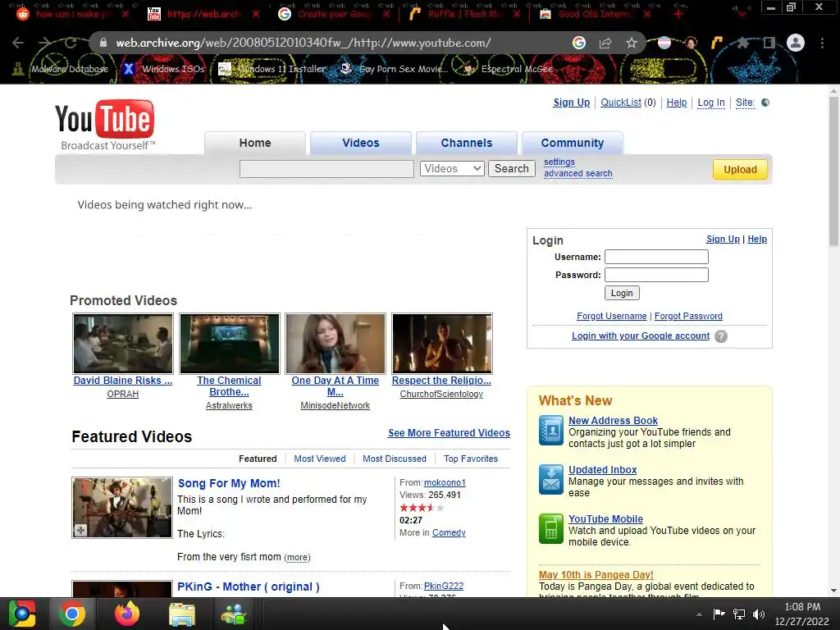
Task: Click the share page icon in address bar
Action: [x=605, y=43]
